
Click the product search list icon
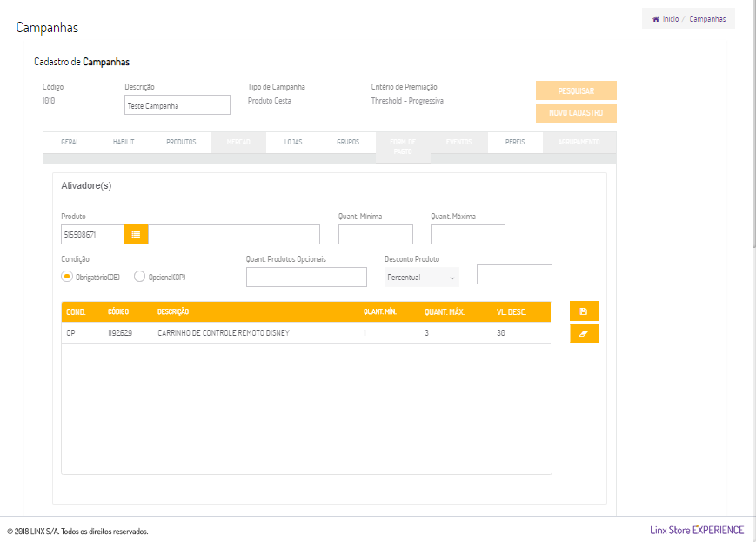coord(136,234)
